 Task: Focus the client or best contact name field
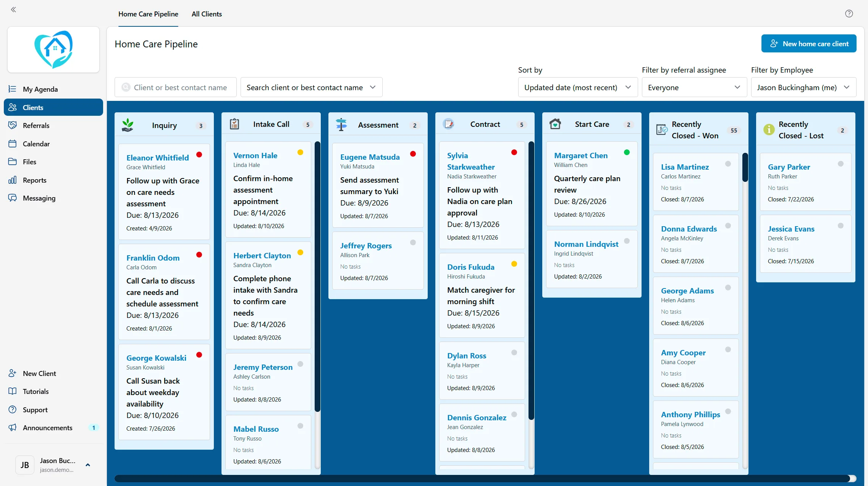[x=176, y=87]
